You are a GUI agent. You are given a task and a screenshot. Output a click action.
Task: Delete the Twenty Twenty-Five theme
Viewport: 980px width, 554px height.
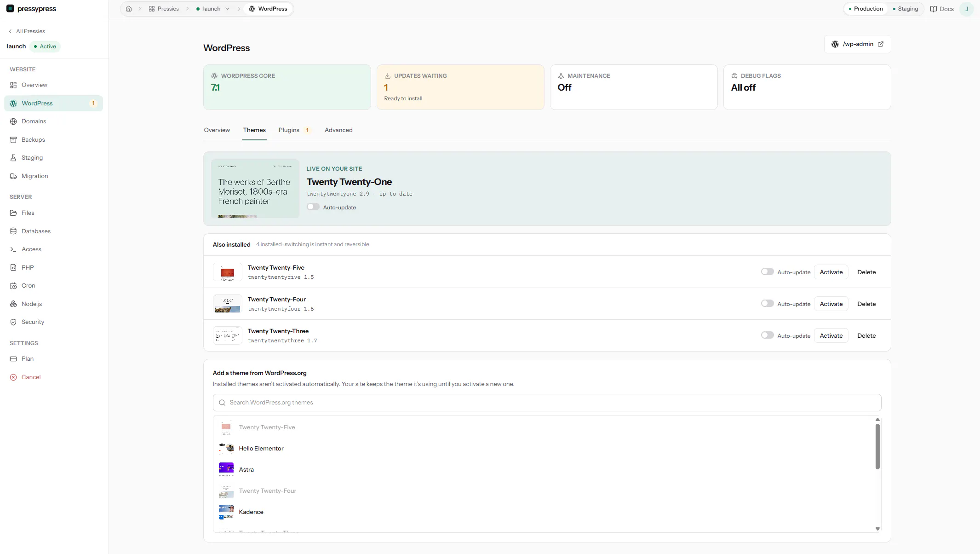(x=866, y=272)
